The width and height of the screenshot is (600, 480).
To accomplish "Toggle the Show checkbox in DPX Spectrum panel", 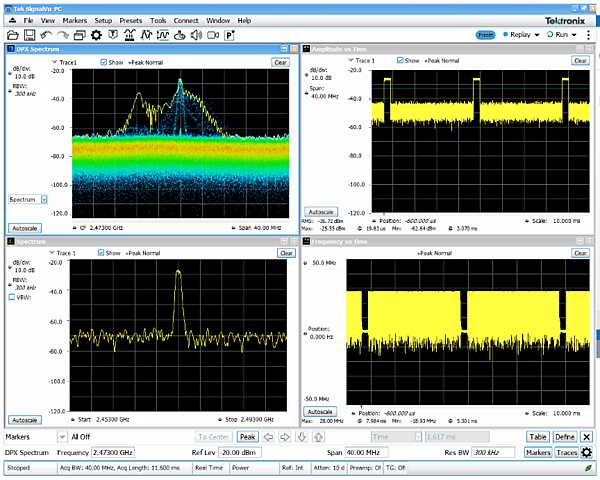I will 105,62.
